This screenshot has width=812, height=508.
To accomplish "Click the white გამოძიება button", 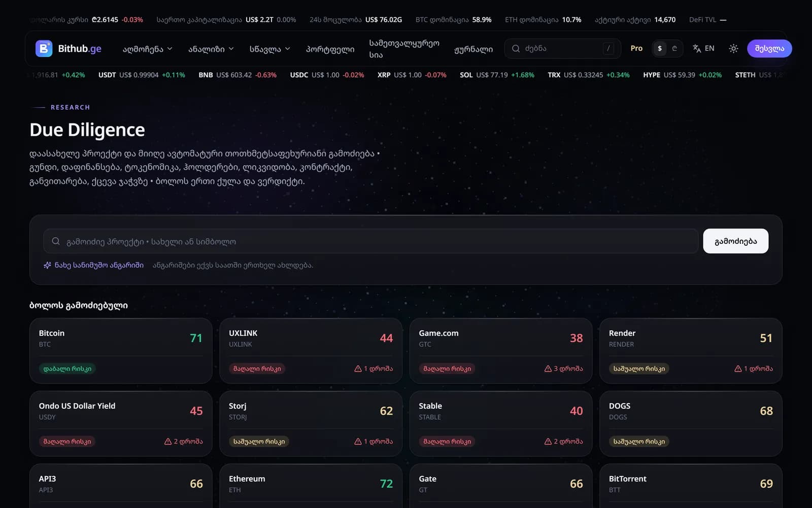I will click(735, 241).
